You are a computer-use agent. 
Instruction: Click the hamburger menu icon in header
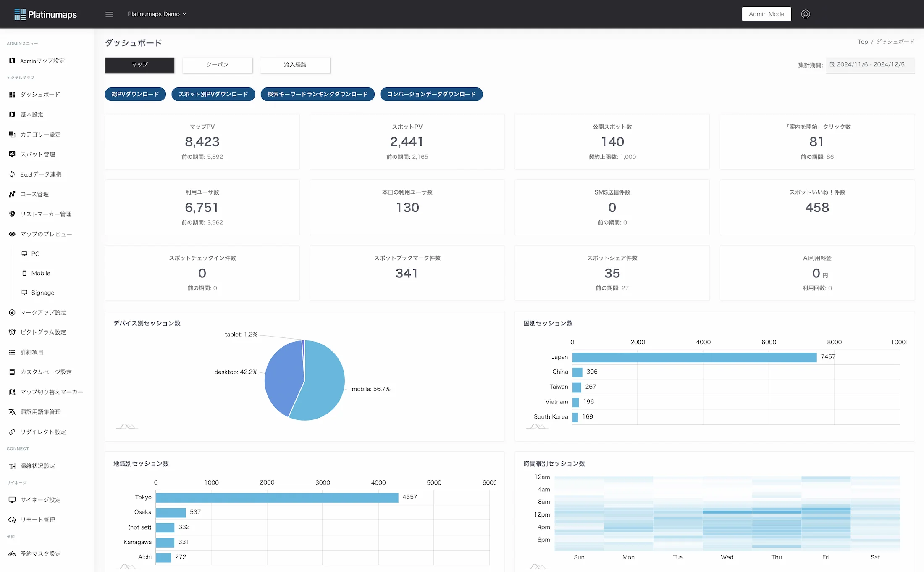pos(109,14)
